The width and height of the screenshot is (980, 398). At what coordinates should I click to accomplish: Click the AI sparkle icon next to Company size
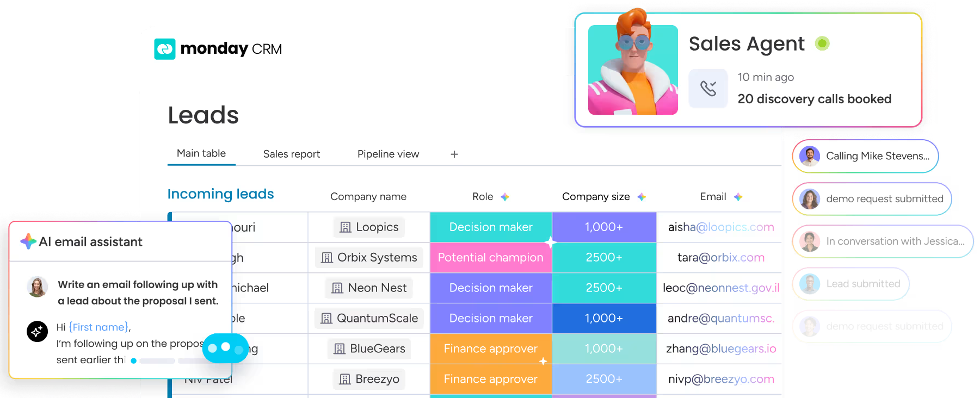(x=642, y=197)
